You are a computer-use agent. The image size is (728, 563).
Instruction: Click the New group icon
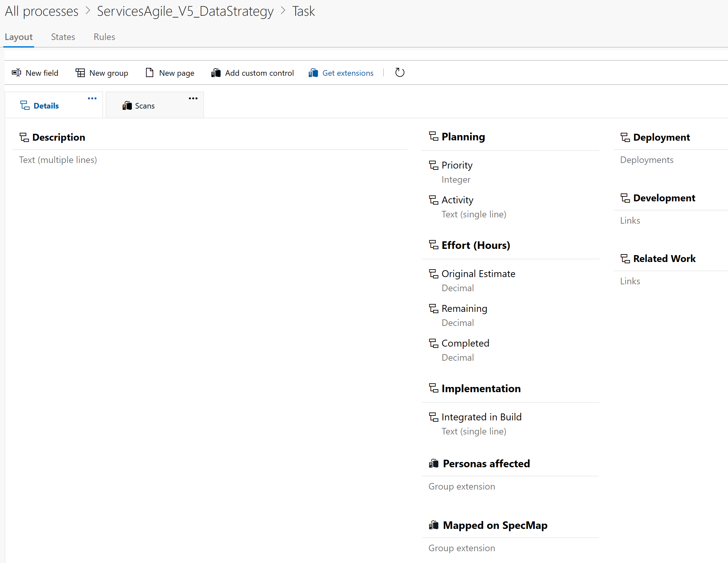coord(80,72)
